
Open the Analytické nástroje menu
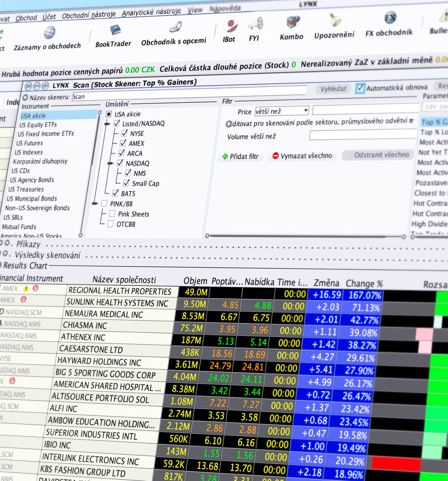[x=151, y=12]
